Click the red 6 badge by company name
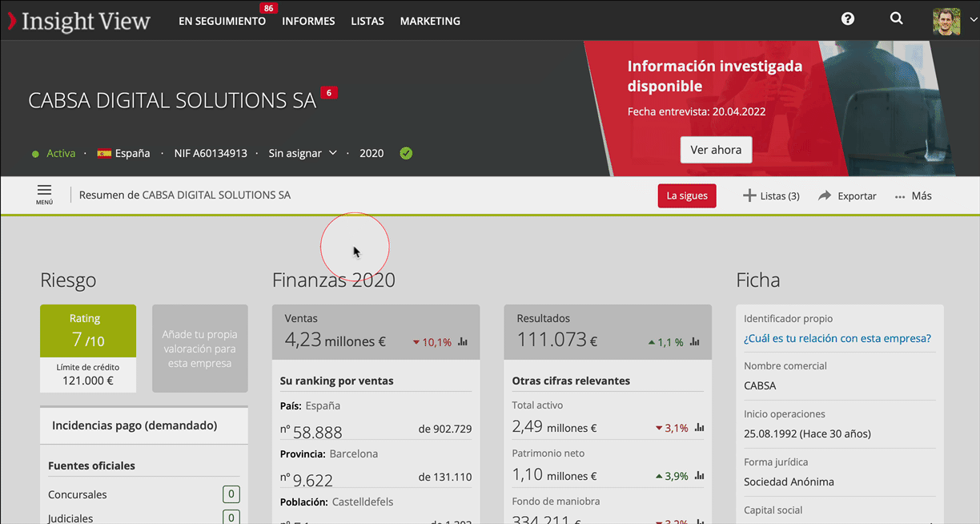Viewport: 980px width, 524px height. [328, 93]
